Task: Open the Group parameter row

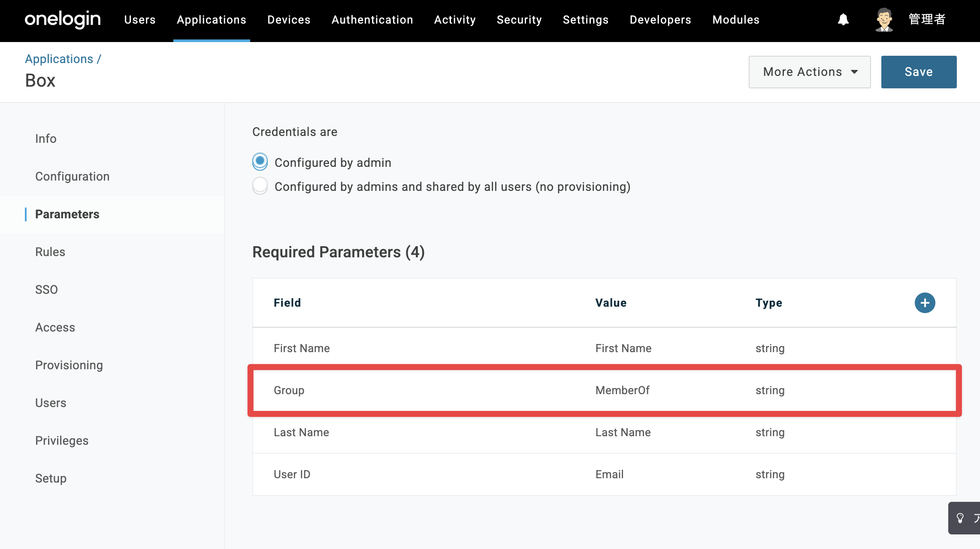Action: (x=605, y=390)
